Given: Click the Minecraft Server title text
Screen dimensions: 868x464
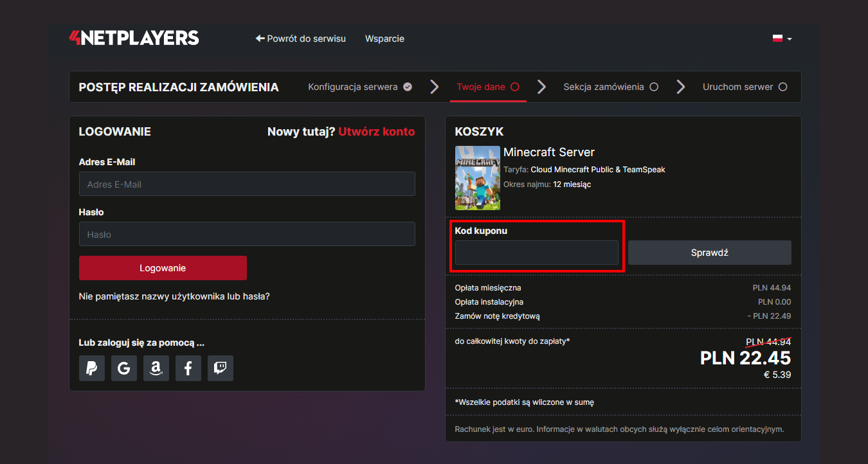Looking at the screenshot, I should (x=549, y=152).
